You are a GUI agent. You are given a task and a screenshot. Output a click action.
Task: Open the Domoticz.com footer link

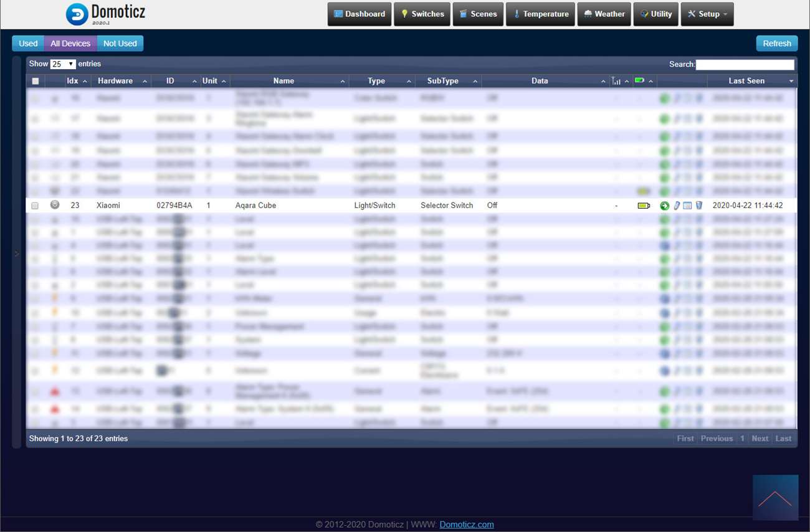[466, 525]
